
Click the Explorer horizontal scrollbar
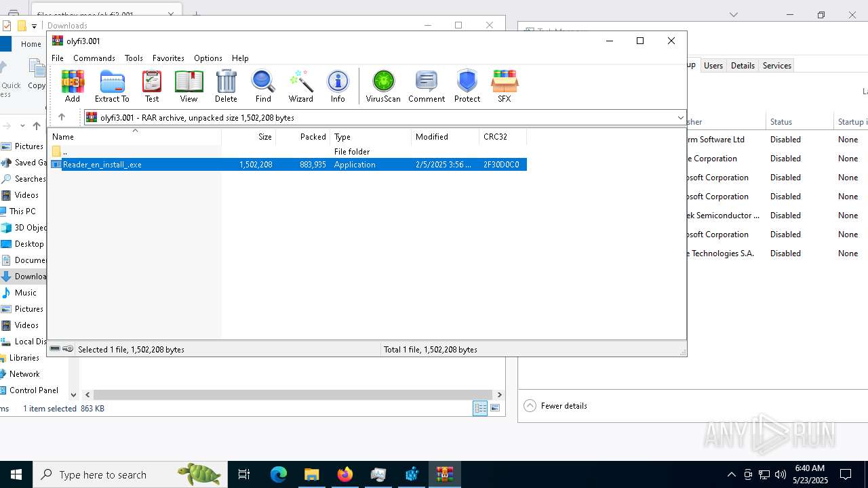tap(293, 394)
